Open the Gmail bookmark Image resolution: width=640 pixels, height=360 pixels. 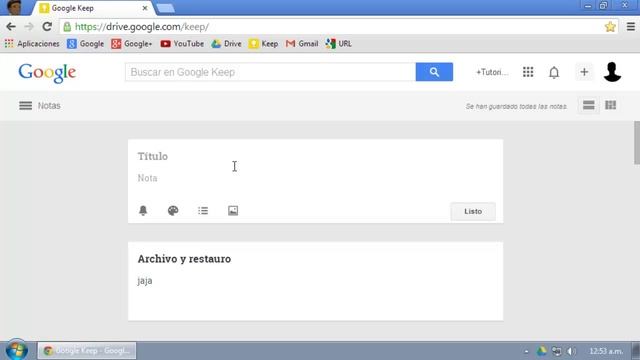(x=302, y=44)
